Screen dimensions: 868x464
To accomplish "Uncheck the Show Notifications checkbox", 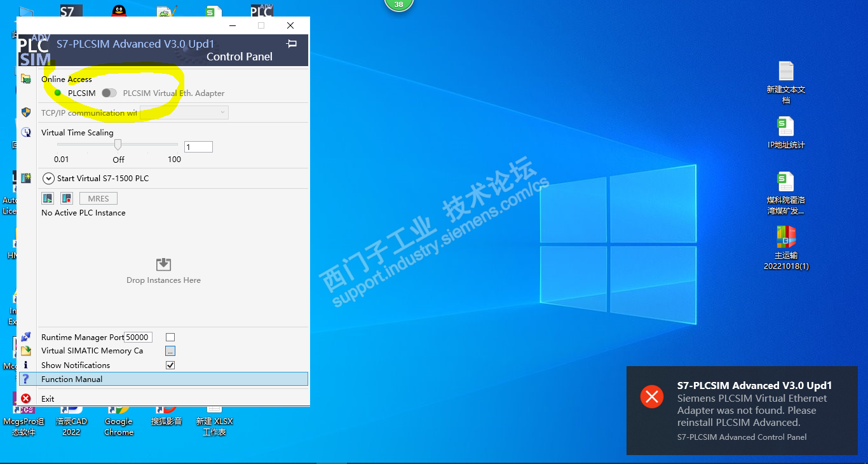I will pos(170,365).
